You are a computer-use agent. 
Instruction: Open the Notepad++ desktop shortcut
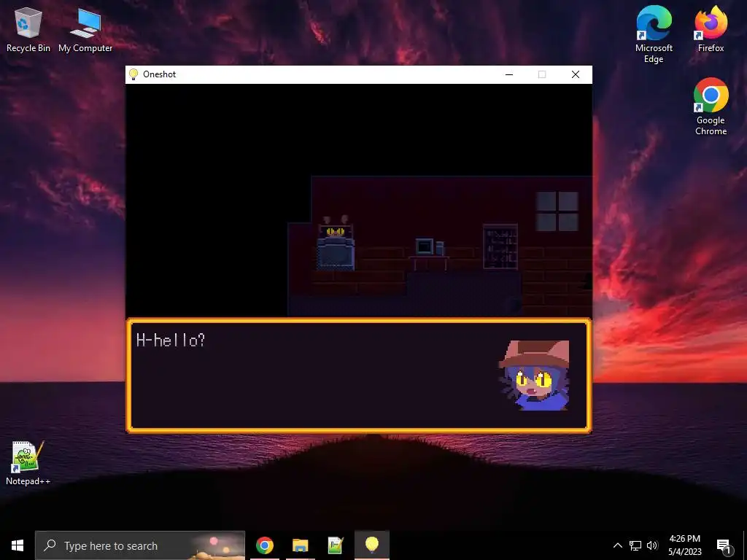pos(28,463)
